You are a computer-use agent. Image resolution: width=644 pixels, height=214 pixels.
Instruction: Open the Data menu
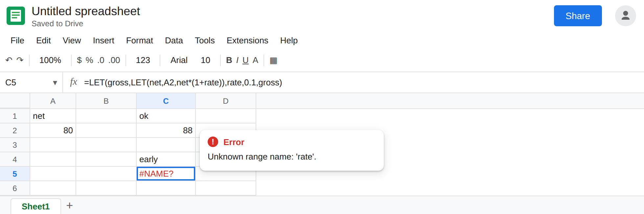[174, 40]
